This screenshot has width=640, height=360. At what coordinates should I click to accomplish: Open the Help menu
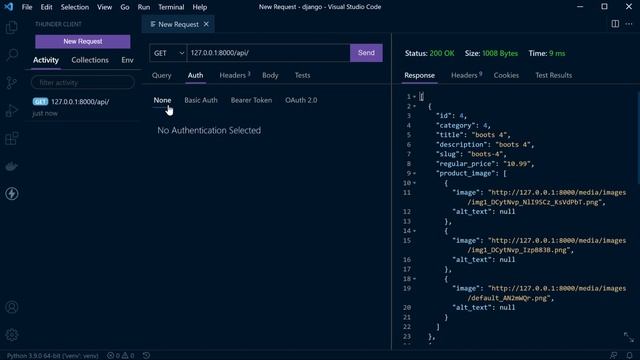pos(200,7)
